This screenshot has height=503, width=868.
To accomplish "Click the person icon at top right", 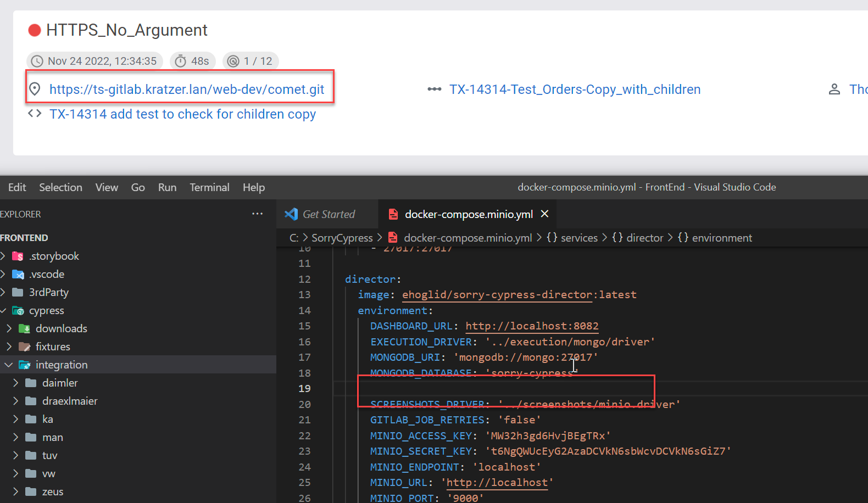I will tap(834, 89).
